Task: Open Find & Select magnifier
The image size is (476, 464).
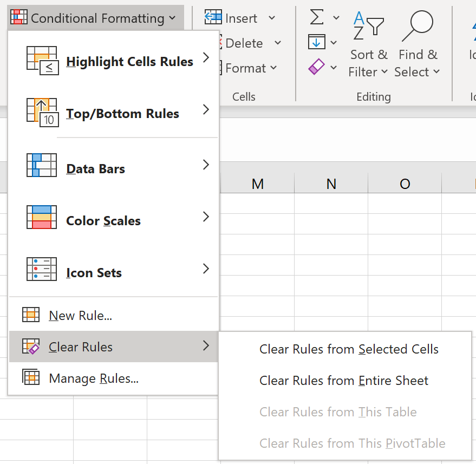Action: click(417, 46)
